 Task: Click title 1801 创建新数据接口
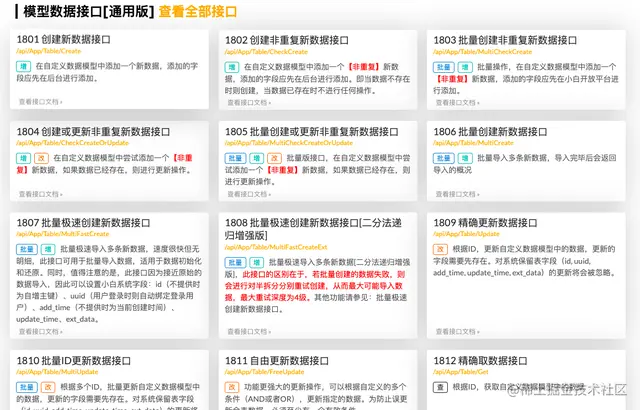tap(64, 40)
